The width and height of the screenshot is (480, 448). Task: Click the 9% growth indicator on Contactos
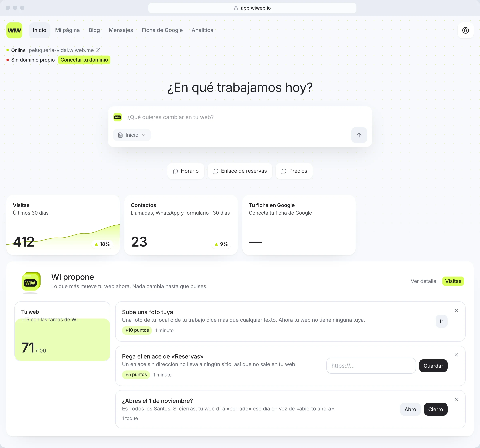(221, 244)
